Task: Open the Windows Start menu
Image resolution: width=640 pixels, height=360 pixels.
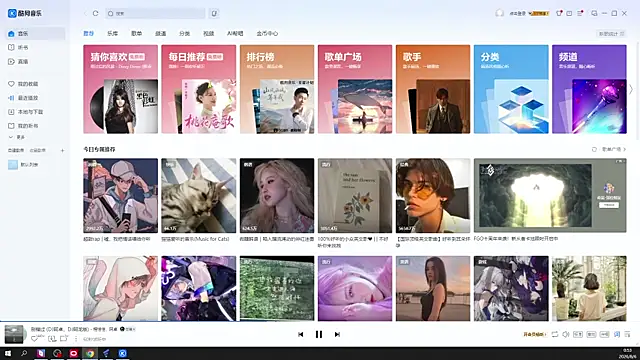Action: 8,353
